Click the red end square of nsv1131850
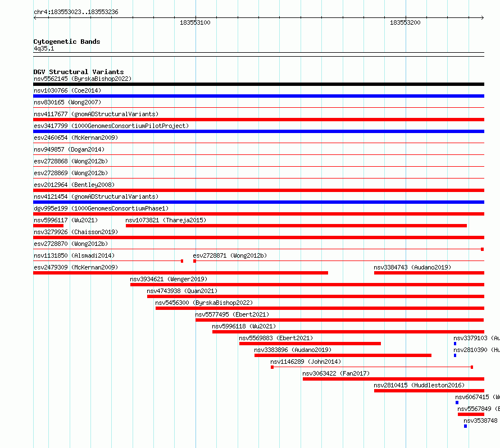The image size is (500, 448). tap(182, 261)
